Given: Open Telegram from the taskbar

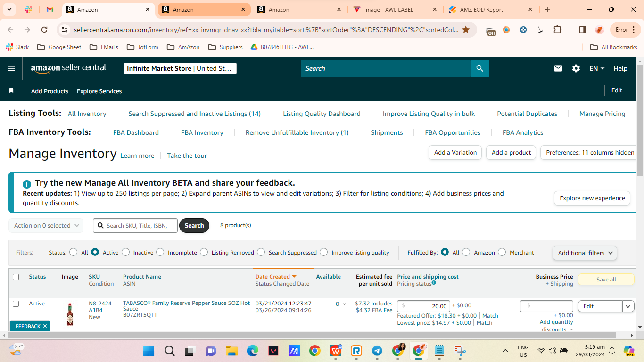Looking at the screenshot, I should (x=377, y=351).
